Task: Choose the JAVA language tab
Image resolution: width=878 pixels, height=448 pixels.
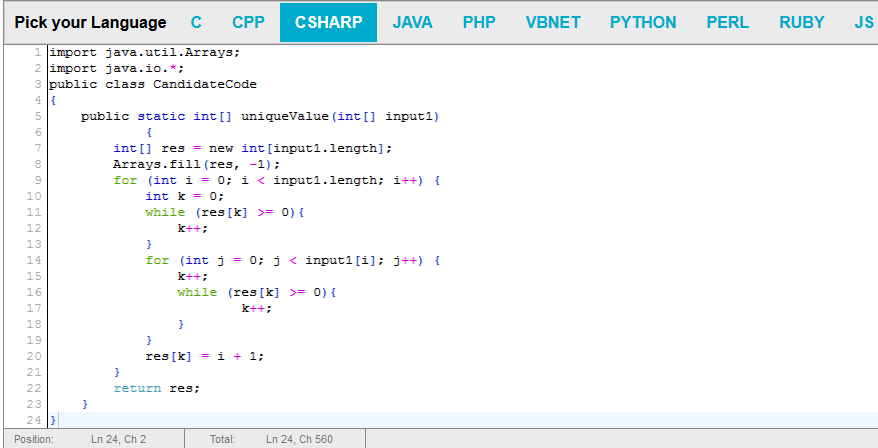Action: [412, 22]
